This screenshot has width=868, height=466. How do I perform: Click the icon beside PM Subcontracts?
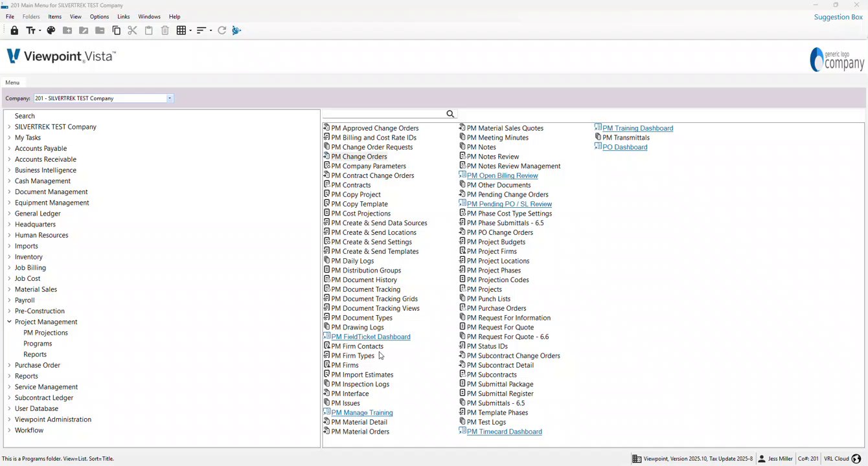[x=463, y=374]
